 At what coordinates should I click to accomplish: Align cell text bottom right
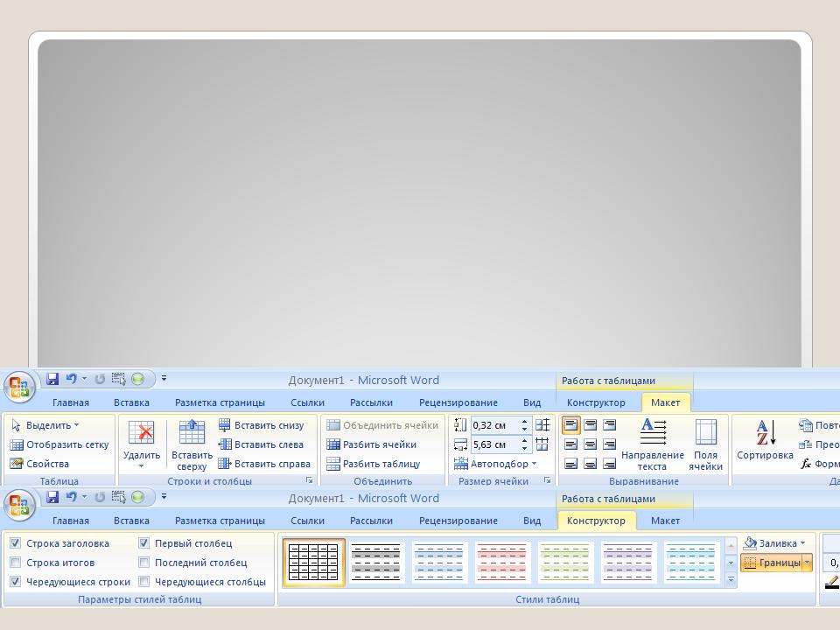click(609, 464)
